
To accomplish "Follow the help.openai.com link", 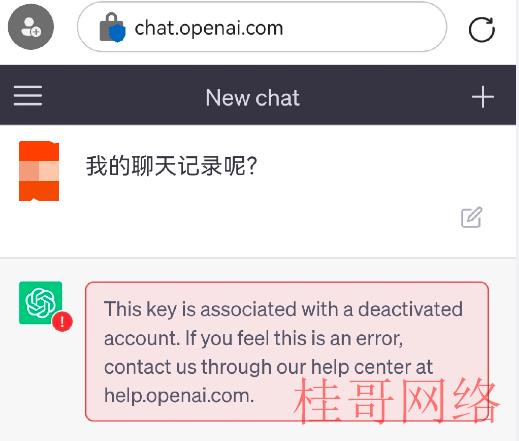I will pos(179,396).
